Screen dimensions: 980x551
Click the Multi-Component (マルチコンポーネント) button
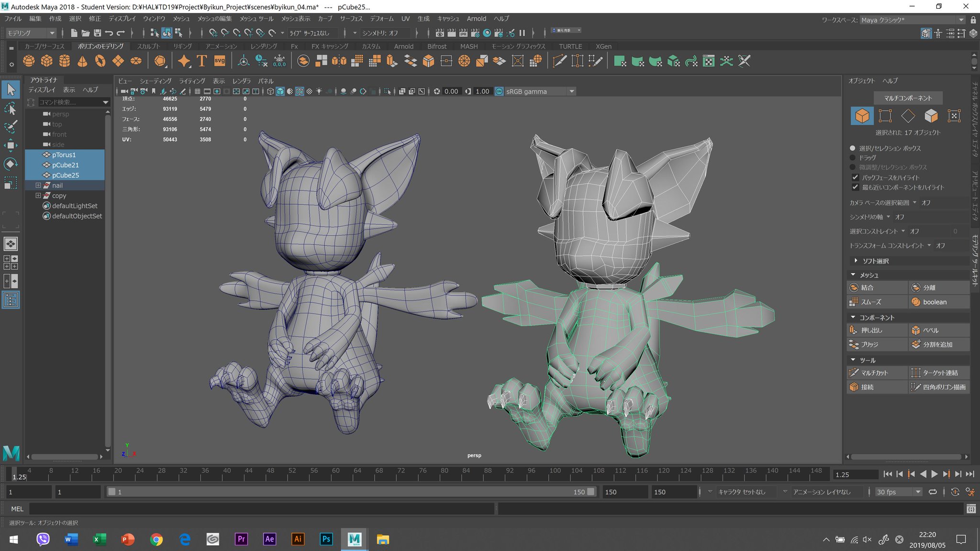point(908,98)
